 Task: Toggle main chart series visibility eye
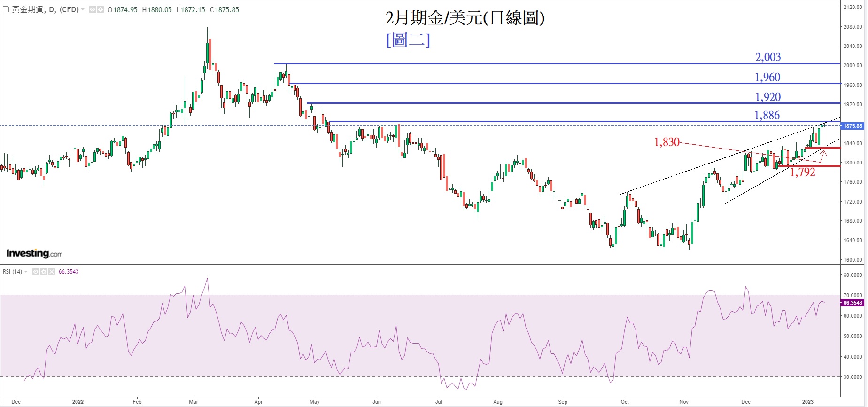tap(93, 9)
